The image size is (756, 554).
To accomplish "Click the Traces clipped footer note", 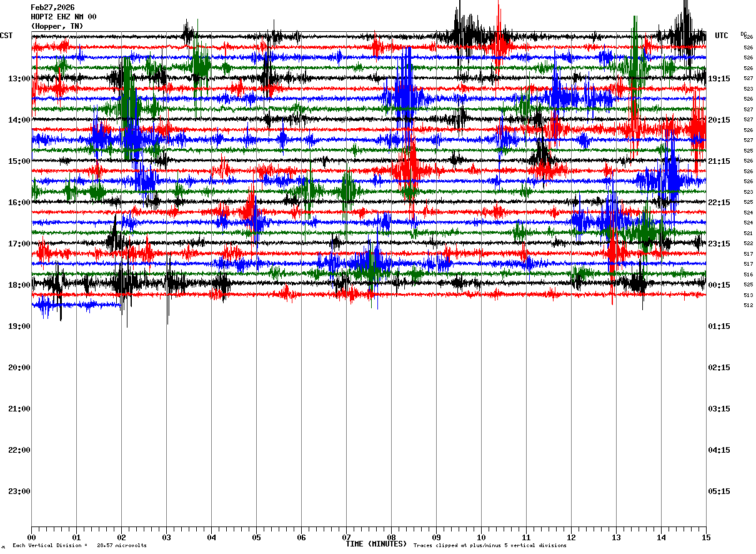I will pyautogui.click(x=490, y=546).
